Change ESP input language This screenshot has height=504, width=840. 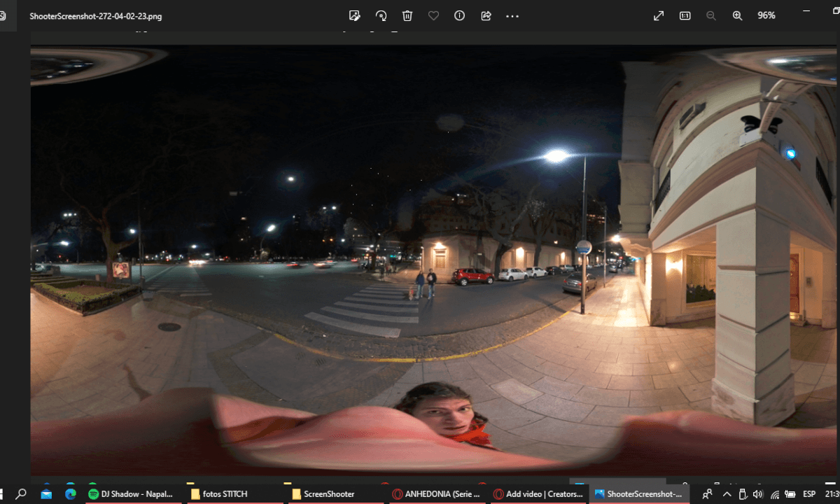tap(809, 494)
